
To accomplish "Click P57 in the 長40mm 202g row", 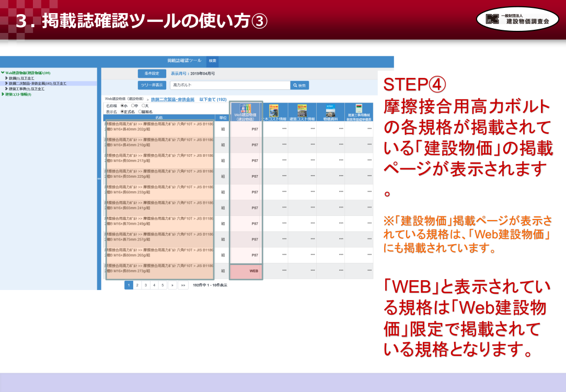I will pyautogui.click(x=255, y=129).
